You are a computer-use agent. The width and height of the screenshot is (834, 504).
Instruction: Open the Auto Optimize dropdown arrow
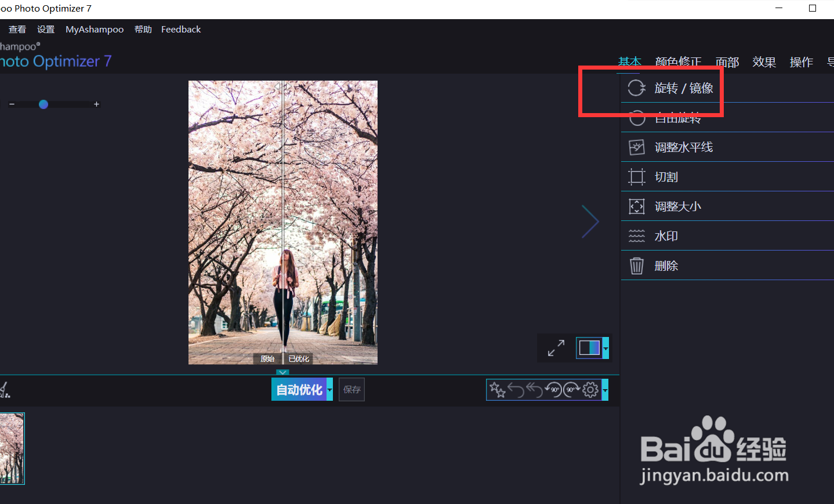click(x=329, y=389)
